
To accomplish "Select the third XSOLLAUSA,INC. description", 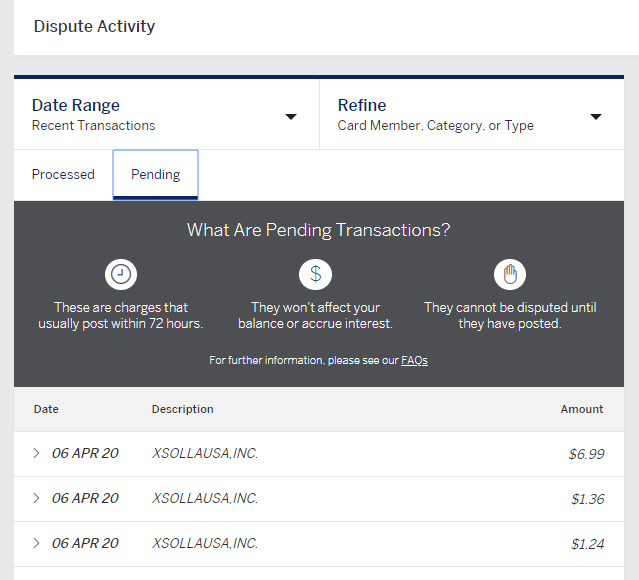I will 205,543.
